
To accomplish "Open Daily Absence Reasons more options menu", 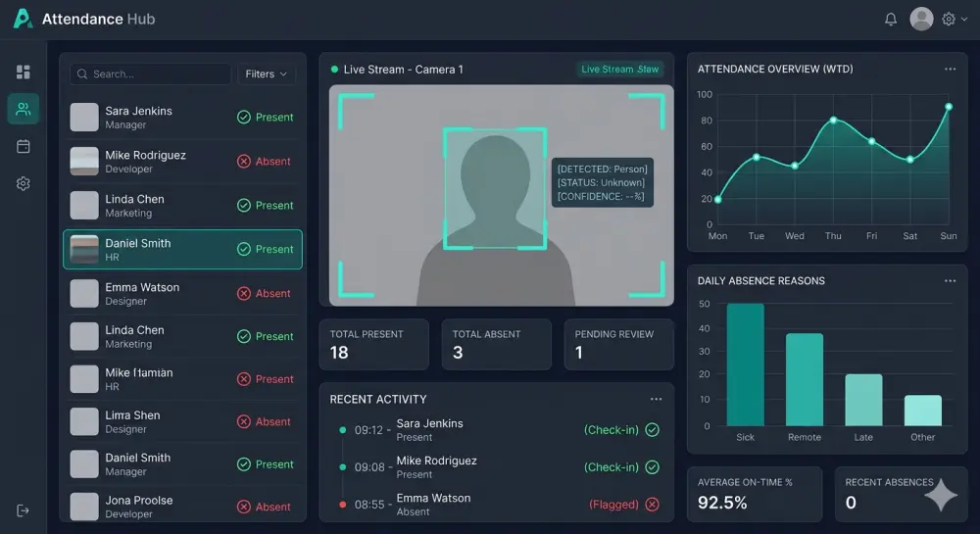I will pos(950,281).
